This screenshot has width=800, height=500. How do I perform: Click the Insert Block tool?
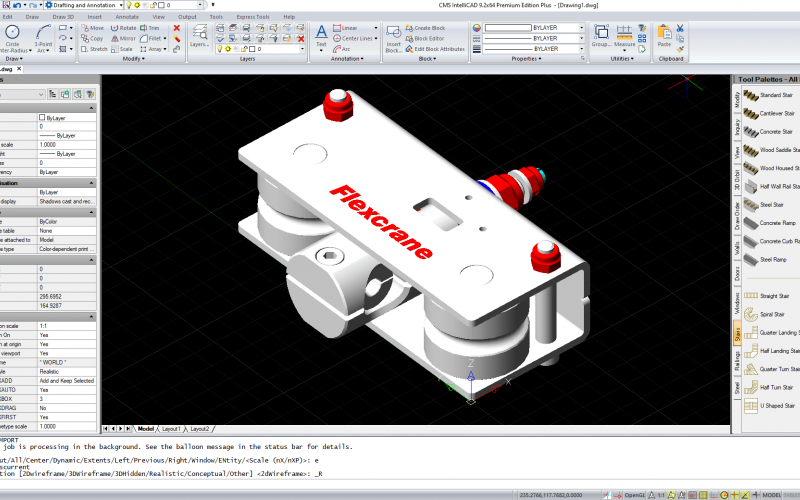393,39
